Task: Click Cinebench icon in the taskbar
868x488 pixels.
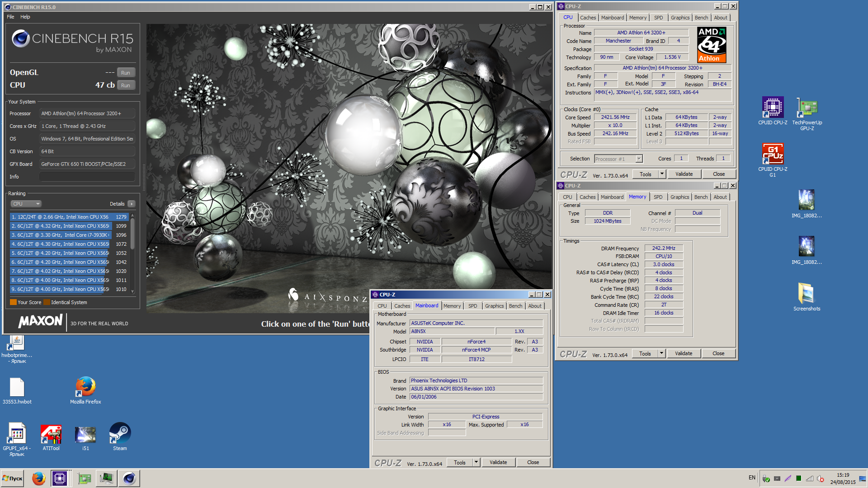Action: coord(129,478)
